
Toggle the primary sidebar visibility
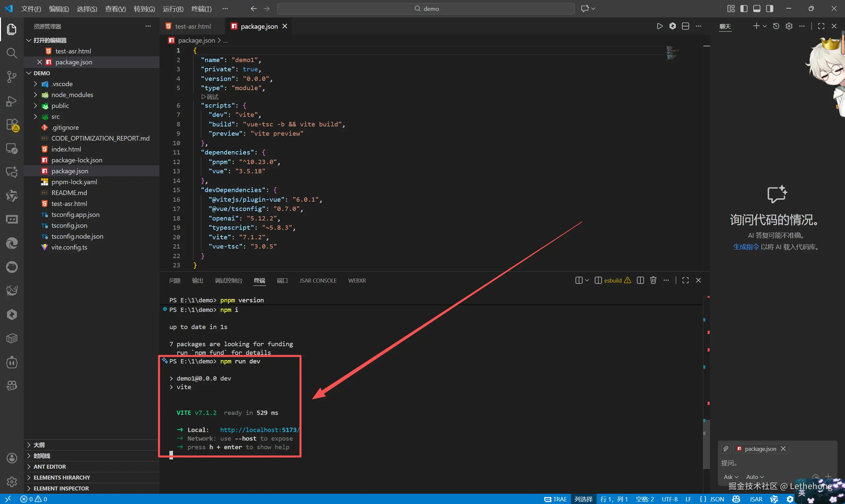pyautogui.click(x=744, y=9)
